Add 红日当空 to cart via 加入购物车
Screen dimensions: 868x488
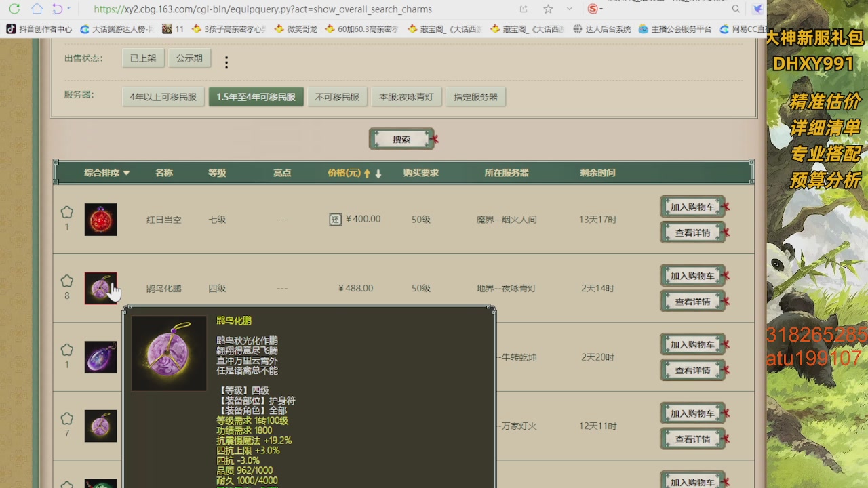pyautogui.click(x=692, y=207)
